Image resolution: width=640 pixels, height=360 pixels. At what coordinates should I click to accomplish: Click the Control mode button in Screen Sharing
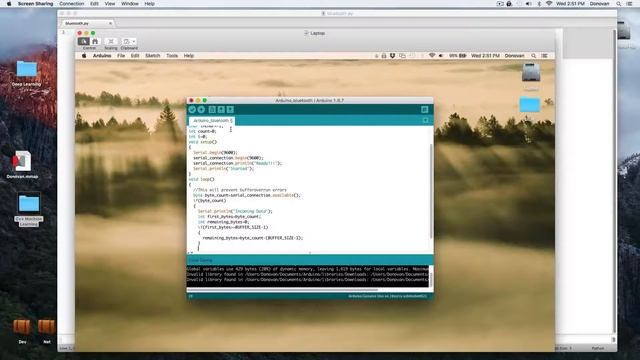click(x=84, y=41)
